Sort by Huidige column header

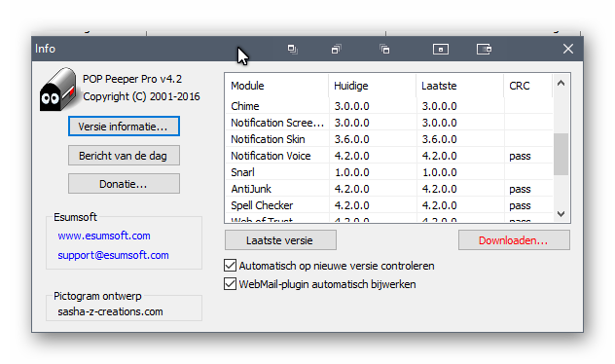[x=373, y=86]
